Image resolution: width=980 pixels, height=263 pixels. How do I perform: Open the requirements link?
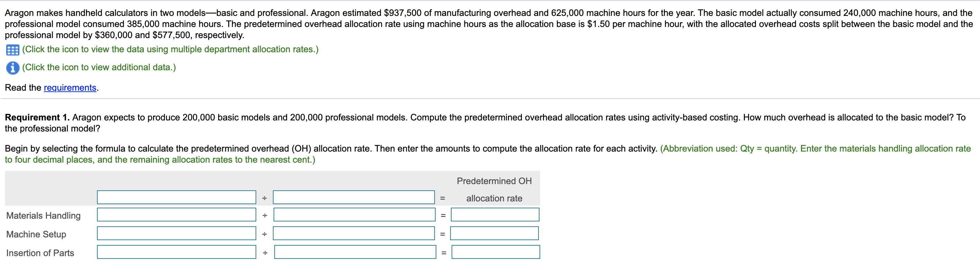70,88
